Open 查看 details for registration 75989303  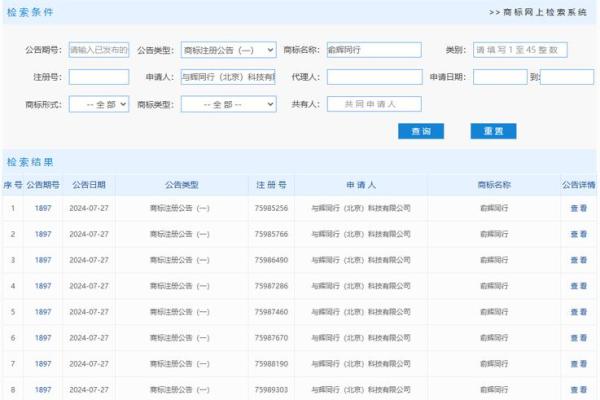pyautogui.click(x=579, y=390)
